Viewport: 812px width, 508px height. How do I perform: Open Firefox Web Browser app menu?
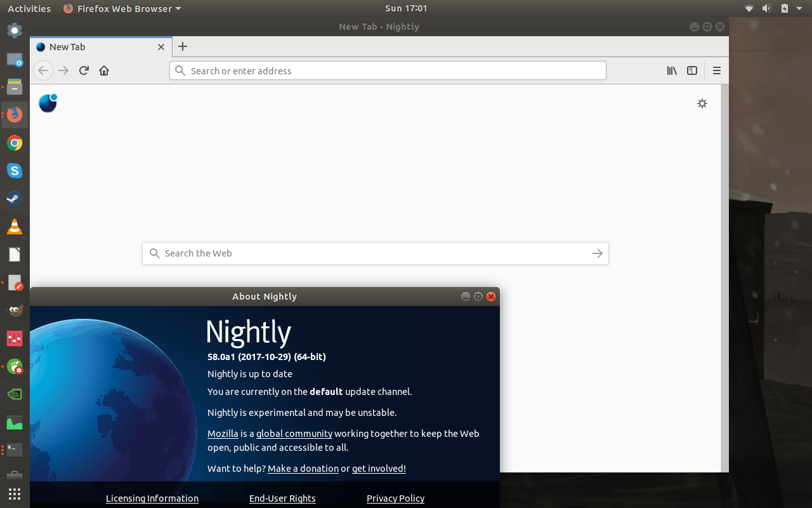click(122, 8)
